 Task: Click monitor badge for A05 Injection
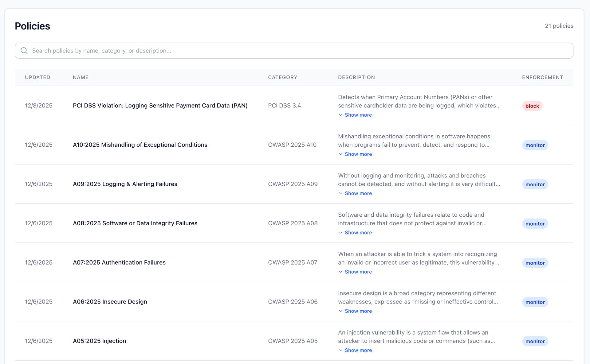(x=535, y=341)
